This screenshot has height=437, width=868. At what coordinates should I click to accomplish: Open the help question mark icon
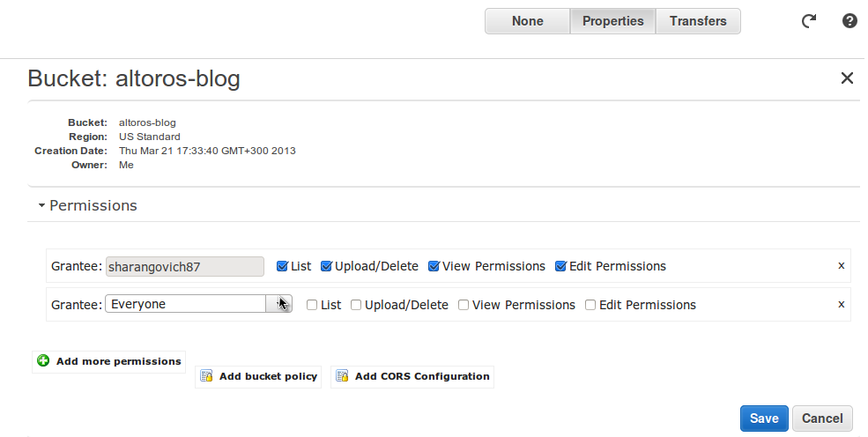(x=849, y=21)
